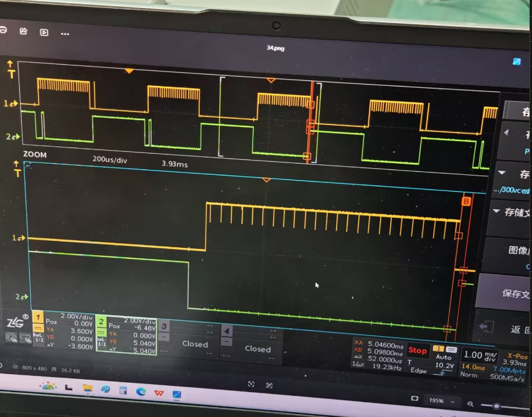Open the 195% zoom level dropdown
This screenshot has width=532, height=417.
441,401
